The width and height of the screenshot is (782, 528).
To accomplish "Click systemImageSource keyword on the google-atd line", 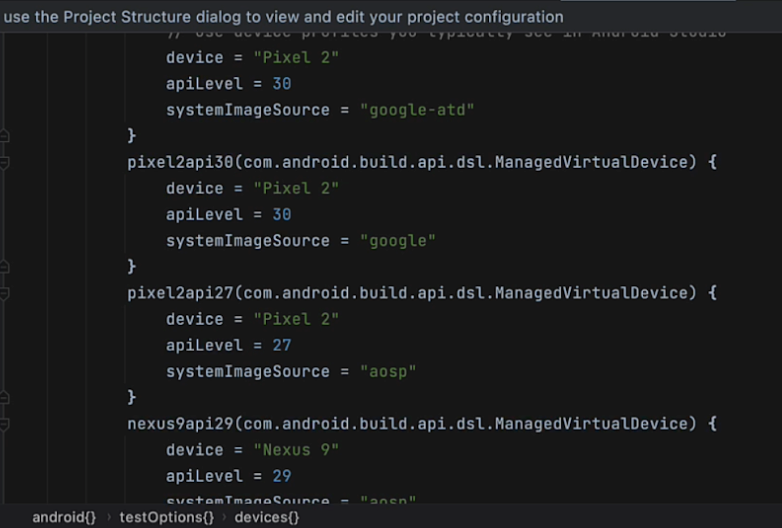I will click(x=248, y=110).
